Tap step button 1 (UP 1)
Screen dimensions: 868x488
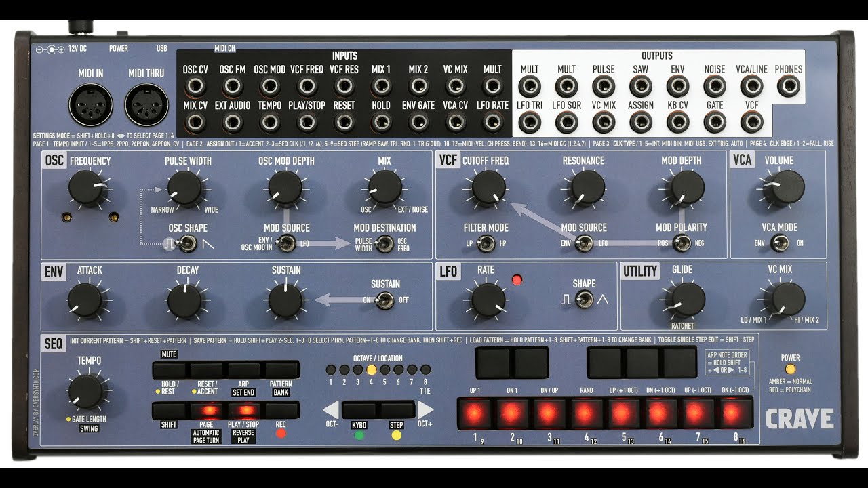[x=475, y=413]
